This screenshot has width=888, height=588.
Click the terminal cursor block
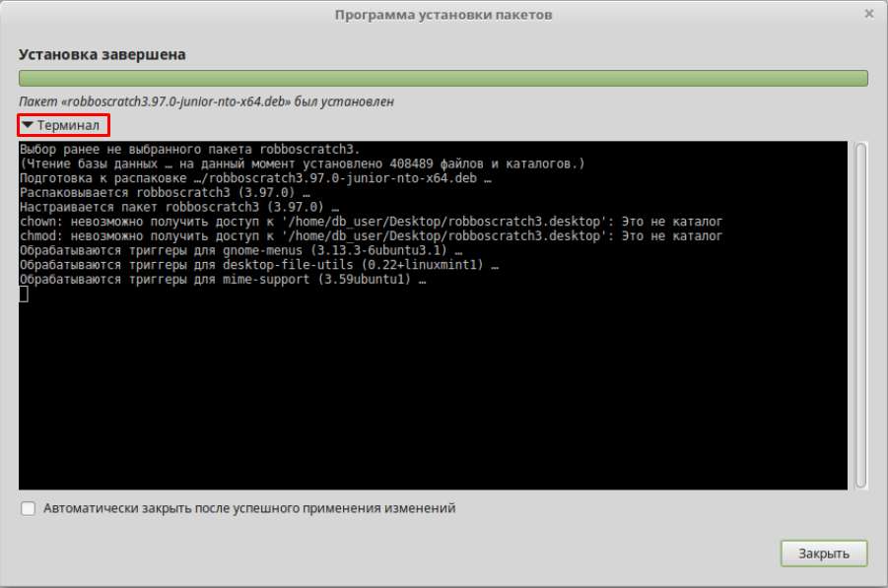[x=24, y=294]
